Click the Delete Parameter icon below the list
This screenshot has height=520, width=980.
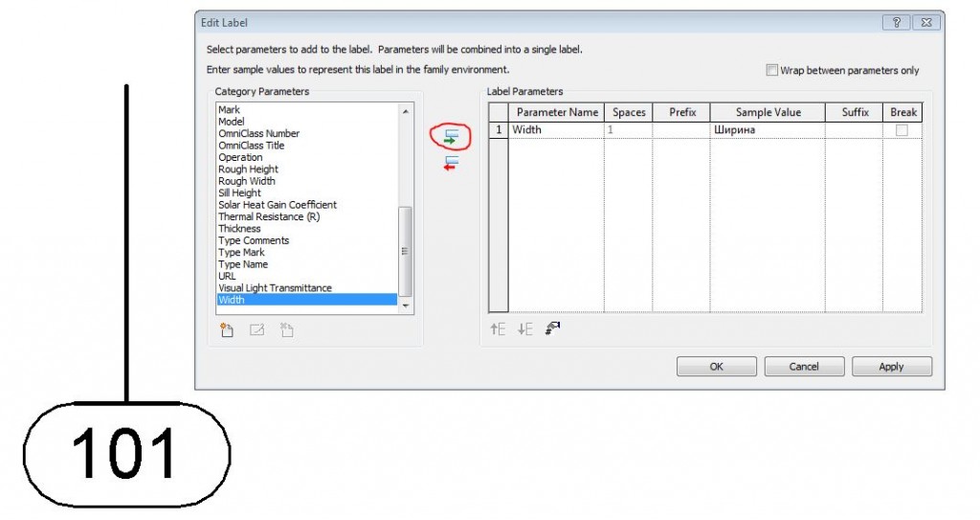(x=287, y=329)
